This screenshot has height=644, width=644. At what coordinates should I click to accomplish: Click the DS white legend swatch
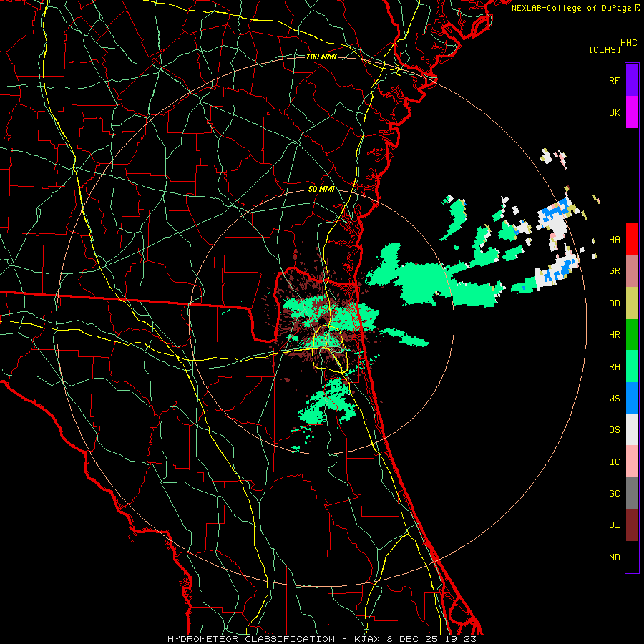(632, 429)
